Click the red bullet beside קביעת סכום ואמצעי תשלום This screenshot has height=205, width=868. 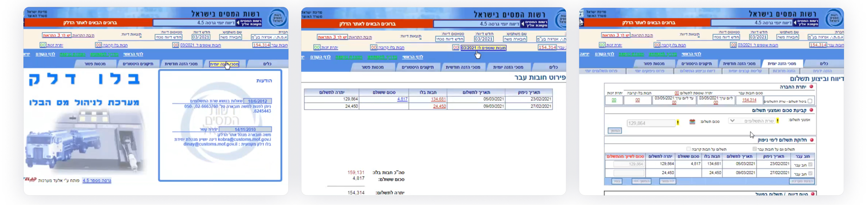click(811, 110)
